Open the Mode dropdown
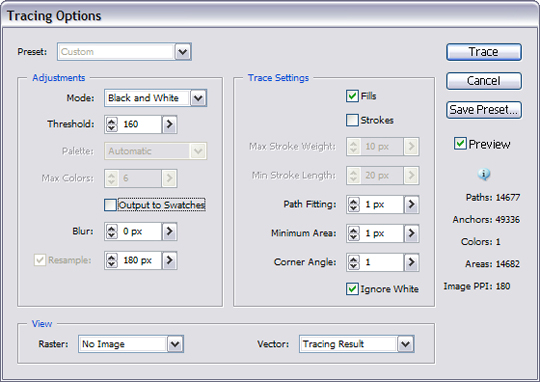The image size is (540, 382). pos(155,98)
